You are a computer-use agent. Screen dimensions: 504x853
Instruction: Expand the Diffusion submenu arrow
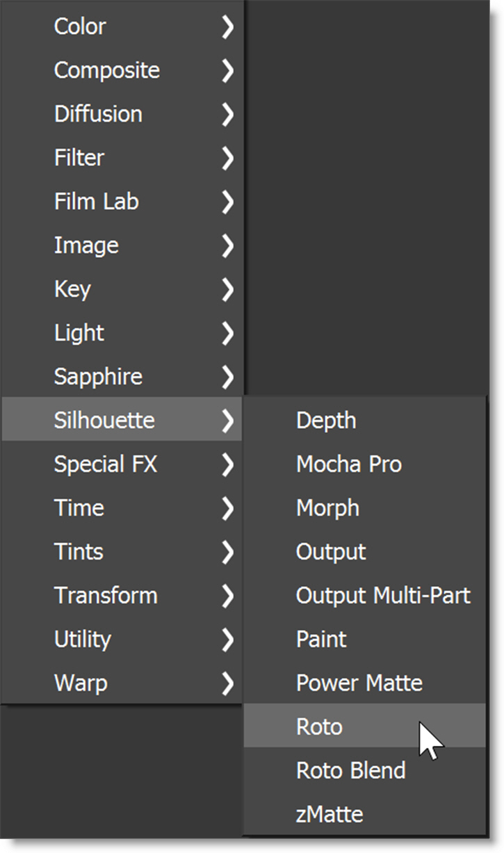[x=227, y=115]
